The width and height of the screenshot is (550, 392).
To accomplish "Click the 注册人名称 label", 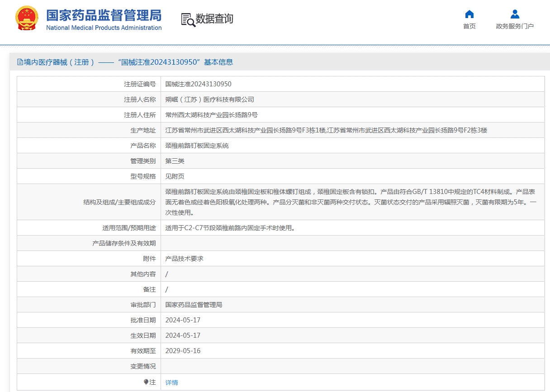I will [140, 99].
